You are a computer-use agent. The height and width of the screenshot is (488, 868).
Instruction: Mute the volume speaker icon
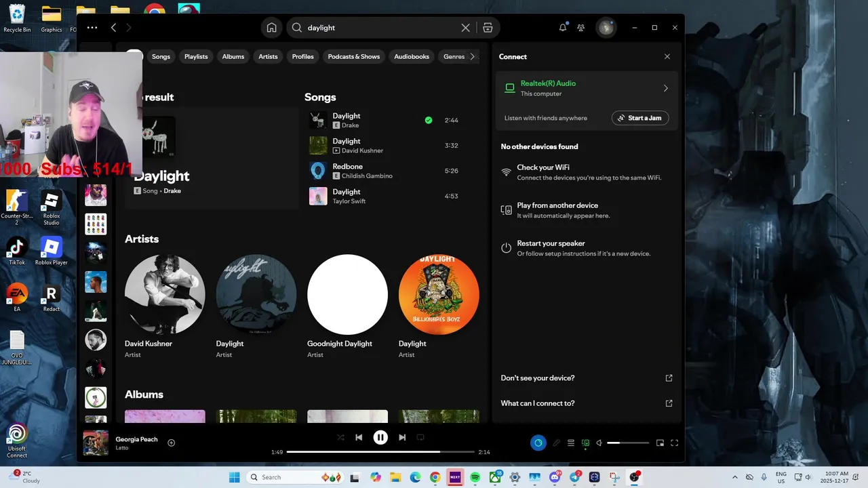599,443
